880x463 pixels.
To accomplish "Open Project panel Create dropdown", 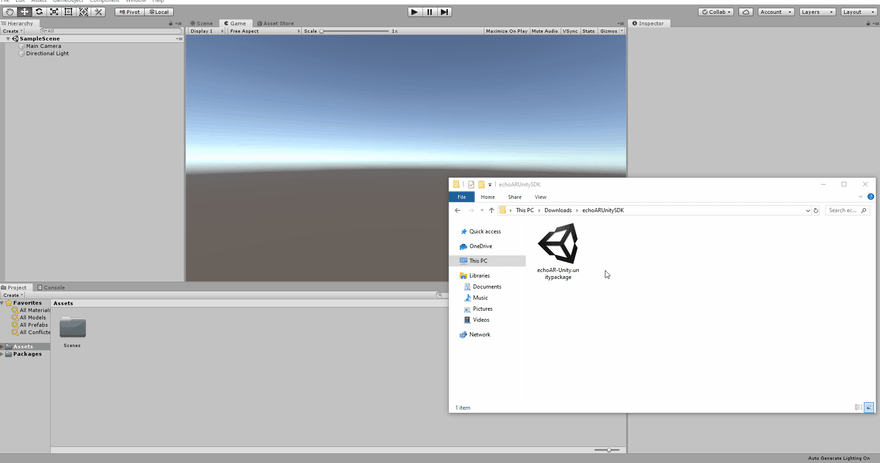I will (x=12, y=295).
